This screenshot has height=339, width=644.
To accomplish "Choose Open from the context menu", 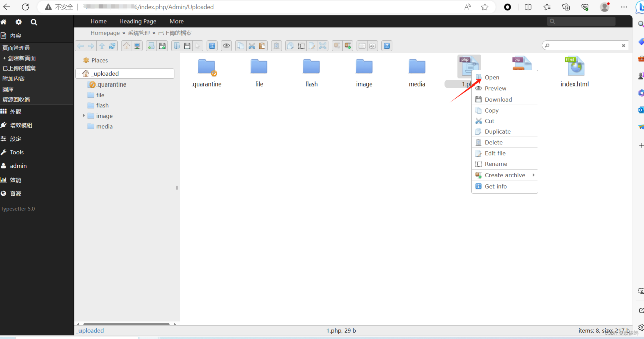I will [492, 77].
